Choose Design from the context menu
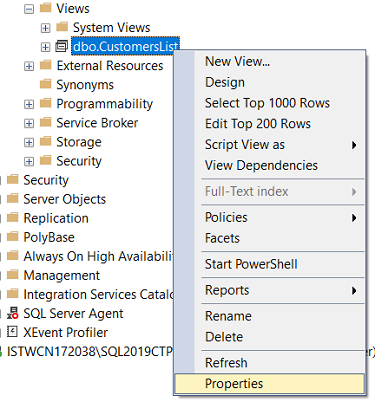This screenshot has width=375, height=402. [269, 82]
